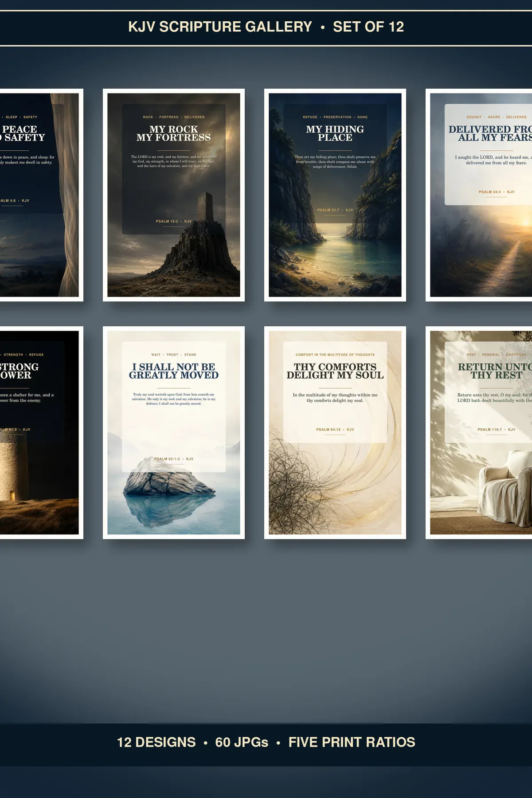The height and width of the screenshot is (798, 532).
Task: Click 'COMFORT IN THE MULTITUDE OF THOUGHTS' line
Action: pyautogui.click(x=335, y=355)
